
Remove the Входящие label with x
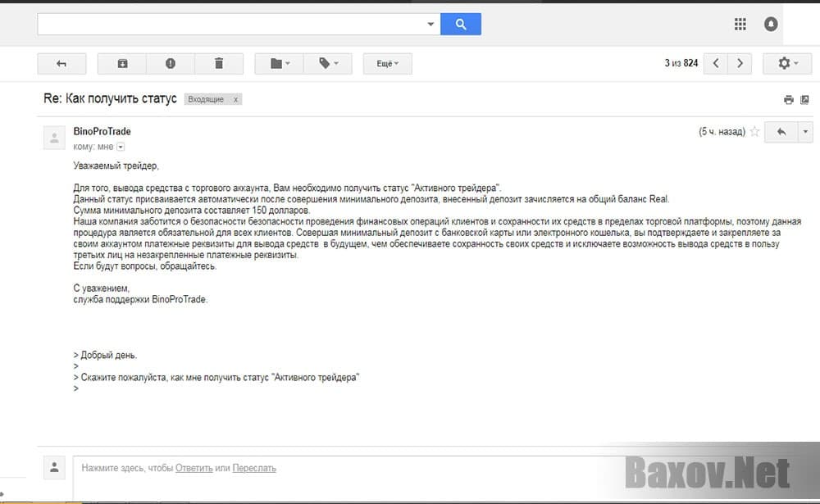coord(236,99)
